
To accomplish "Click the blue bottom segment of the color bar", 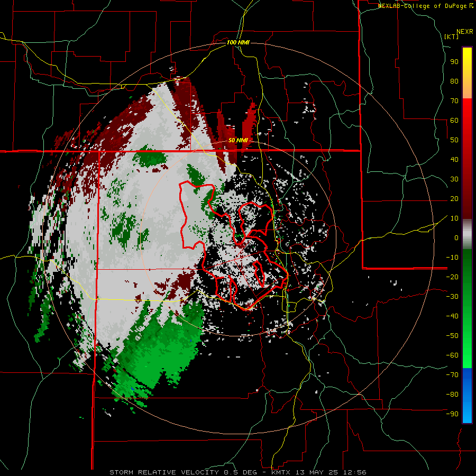I will tap(467, 396).
